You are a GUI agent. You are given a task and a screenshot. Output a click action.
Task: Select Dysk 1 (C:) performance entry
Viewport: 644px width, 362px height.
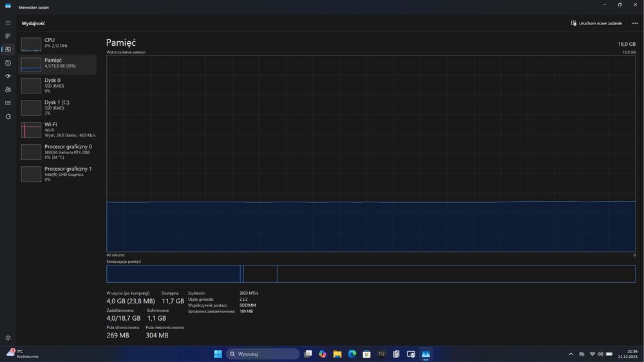click(x=57, y=108)
